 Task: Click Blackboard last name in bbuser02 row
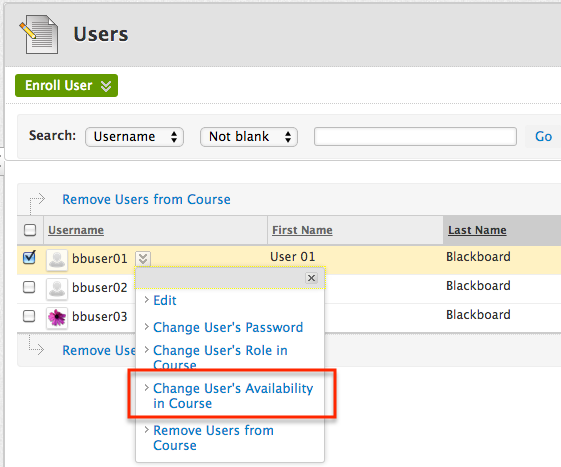point(478,286)
